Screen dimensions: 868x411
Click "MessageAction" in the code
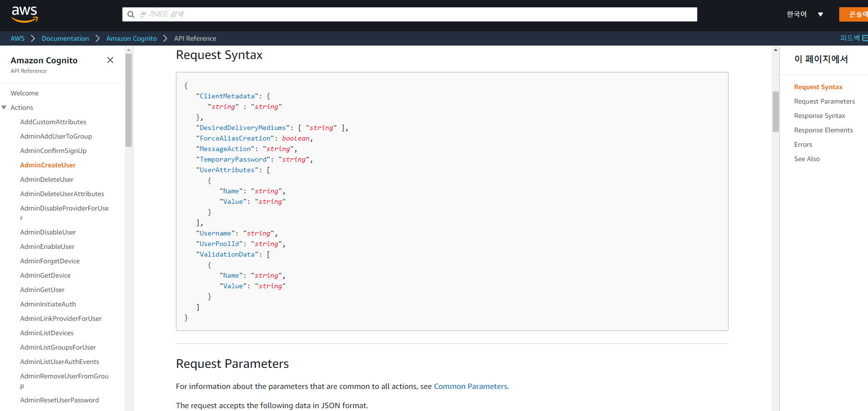pyautogui.click(x=225, y=149)
